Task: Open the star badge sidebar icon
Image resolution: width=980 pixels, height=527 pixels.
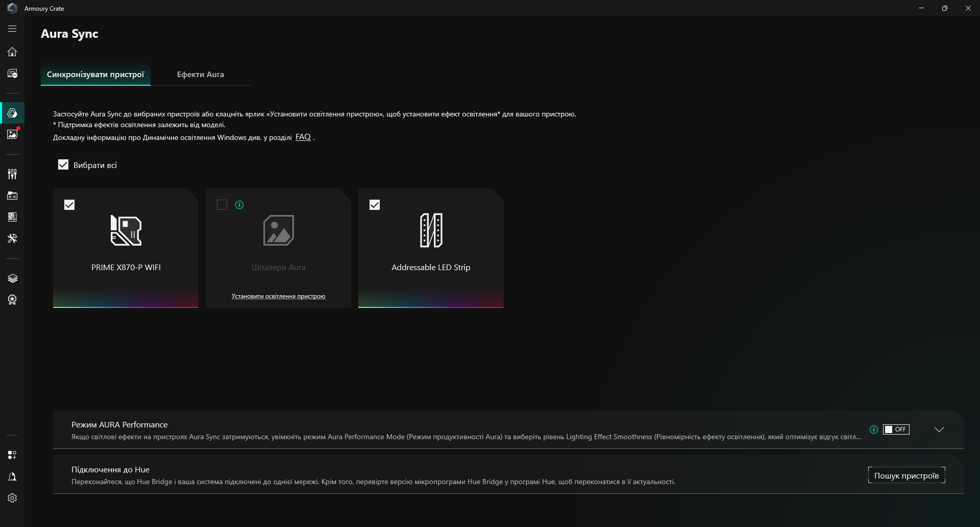Action: click(12, 300)
